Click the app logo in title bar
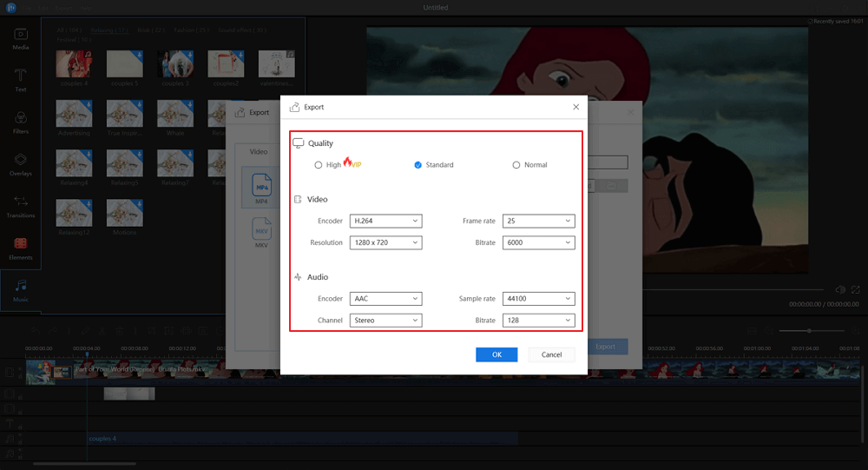This screenshot has height=470, width=868. click(x=10, y=8)
